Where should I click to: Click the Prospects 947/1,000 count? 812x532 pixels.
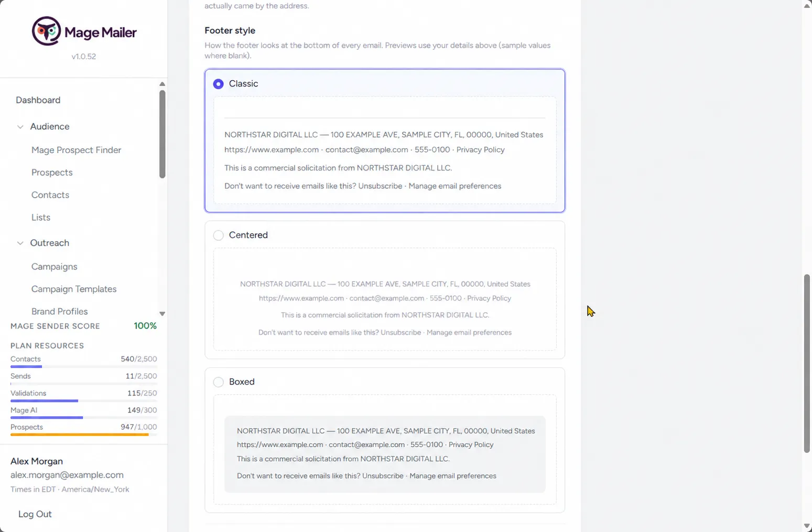[x=139, y=427]
